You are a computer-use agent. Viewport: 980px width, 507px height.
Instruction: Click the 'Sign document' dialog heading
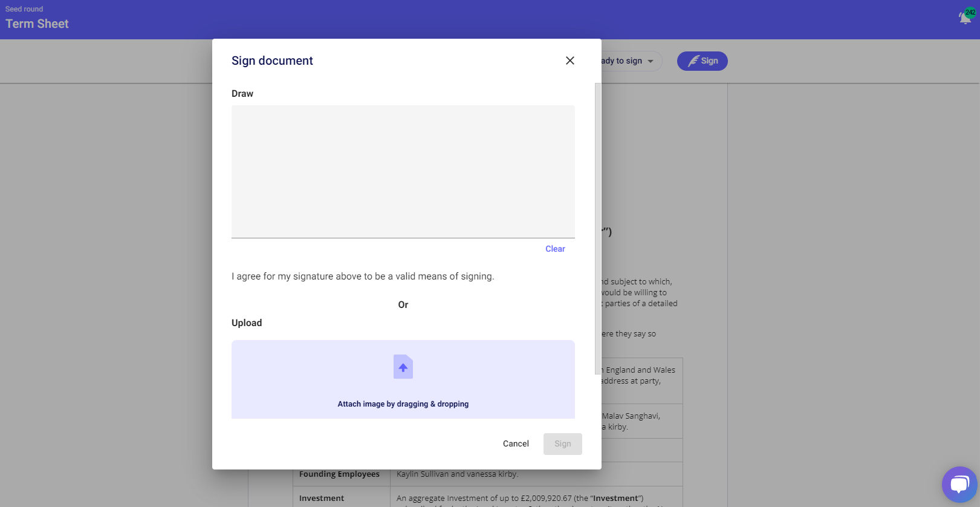(272, 61)
